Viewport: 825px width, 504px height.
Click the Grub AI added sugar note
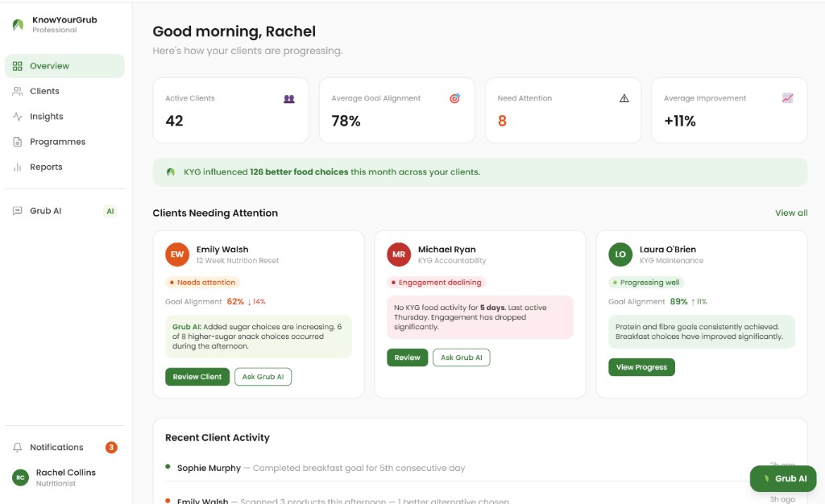click(x=259, y=337)
